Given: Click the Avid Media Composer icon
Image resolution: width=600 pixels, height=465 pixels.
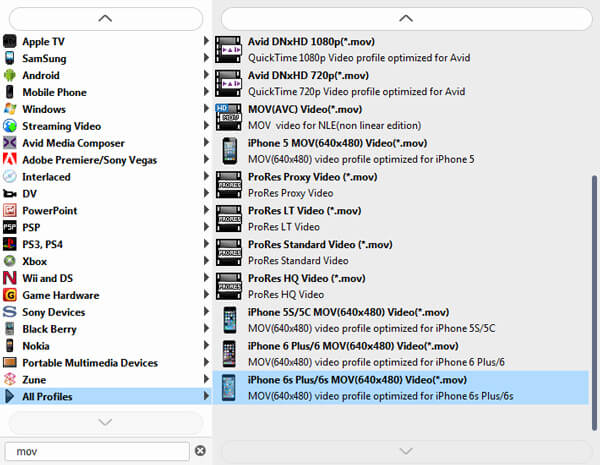Looking at the screenshot, I should coord(10,143).
